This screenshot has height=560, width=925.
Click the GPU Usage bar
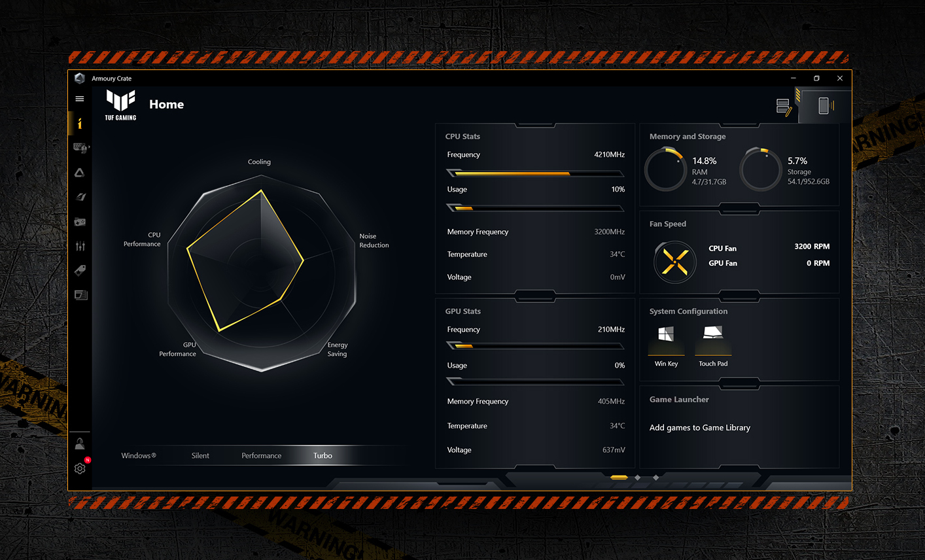(535, 381)
